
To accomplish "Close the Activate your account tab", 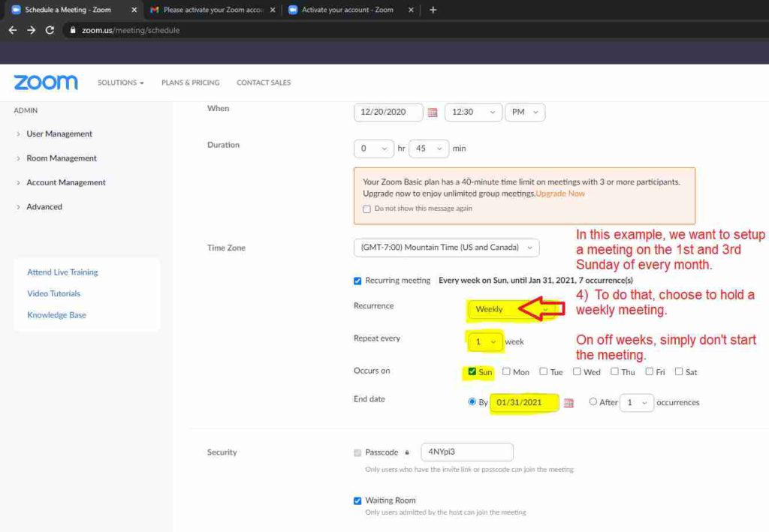I will pos(411,10).
